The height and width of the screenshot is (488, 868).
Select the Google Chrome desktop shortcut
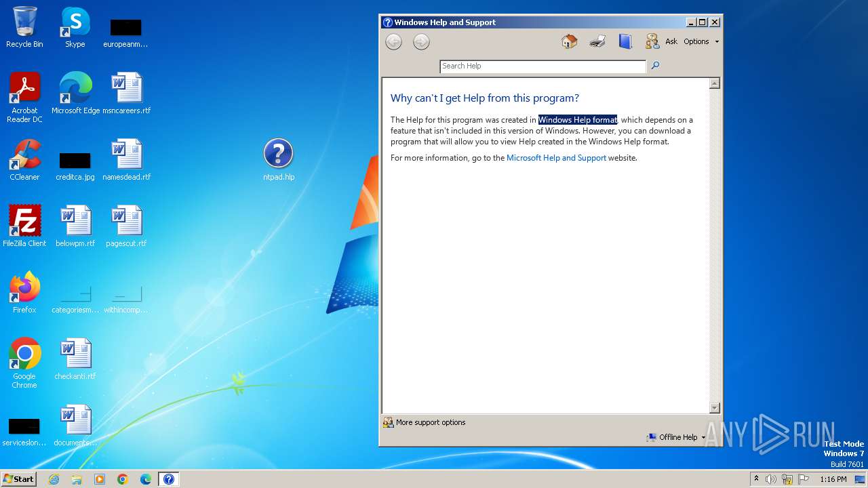coord(24,363)
